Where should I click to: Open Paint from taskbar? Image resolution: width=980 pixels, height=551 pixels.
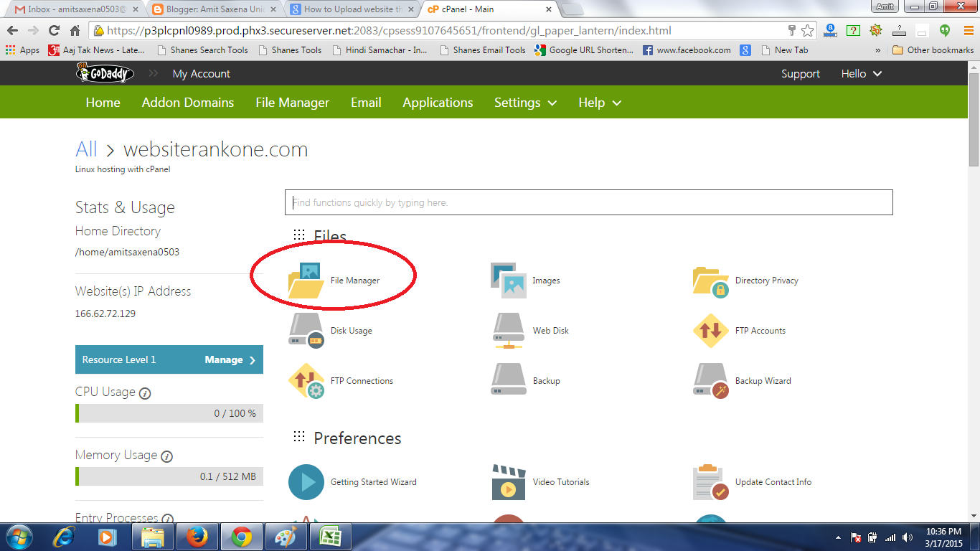[x=286, y=537]
